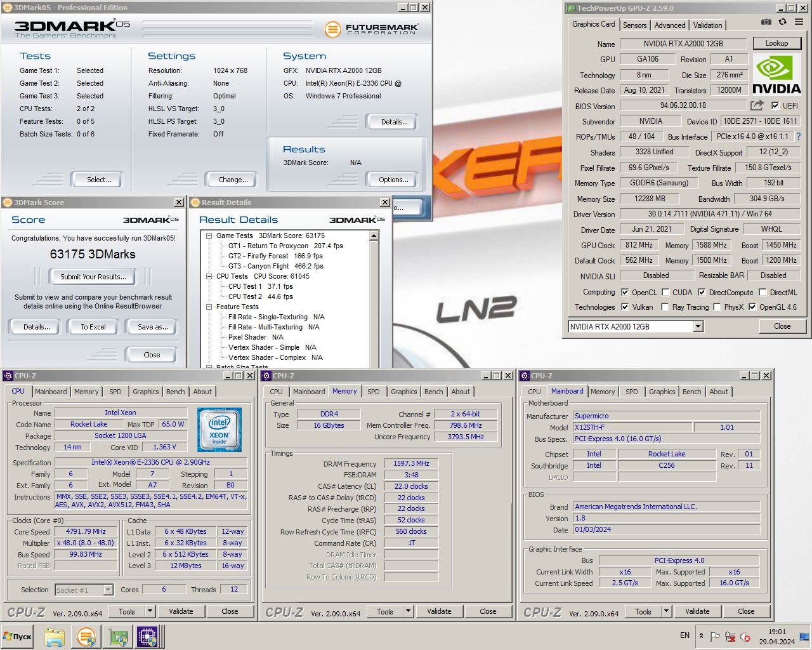Image resolution: width=812 pixels, height=650 pixels.
Task: Open the GPU selection dropdown in GPU-Z
Action: coord(698,326)
